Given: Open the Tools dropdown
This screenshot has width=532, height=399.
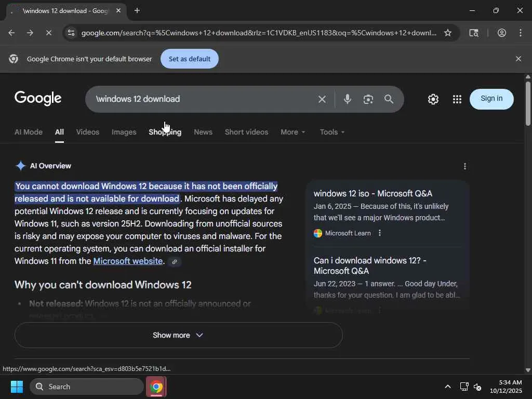Looking at the screenshot, I should [332, 132].
